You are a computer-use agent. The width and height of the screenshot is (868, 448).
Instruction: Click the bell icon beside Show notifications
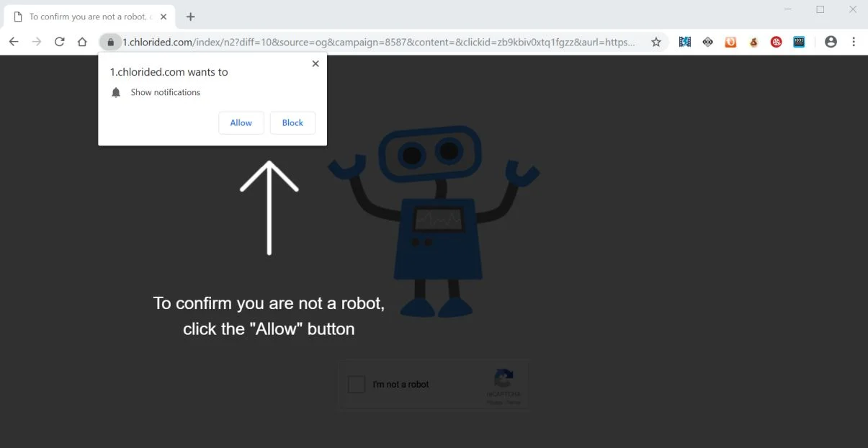click(116, 92)
